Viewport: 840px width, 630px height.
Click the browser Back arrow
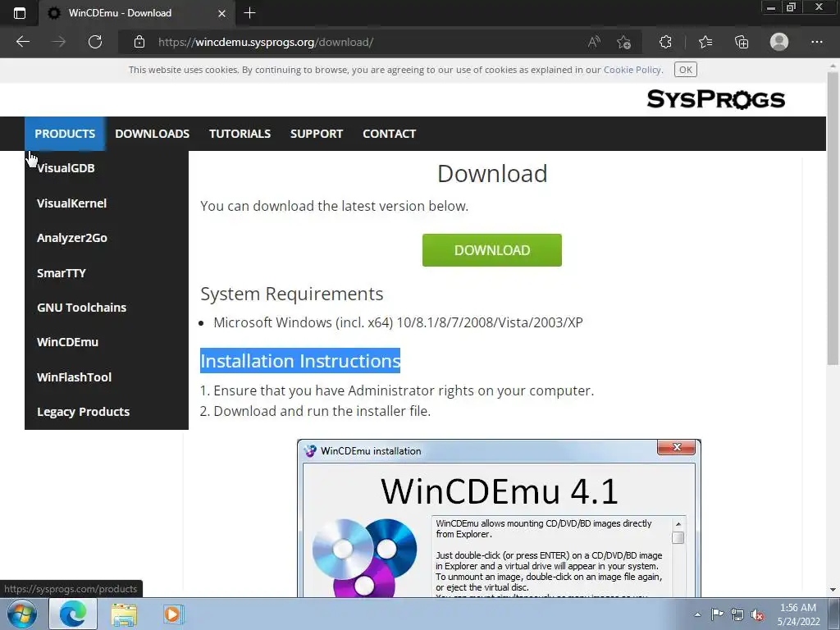pyautogui.click(x=22, y=42)
